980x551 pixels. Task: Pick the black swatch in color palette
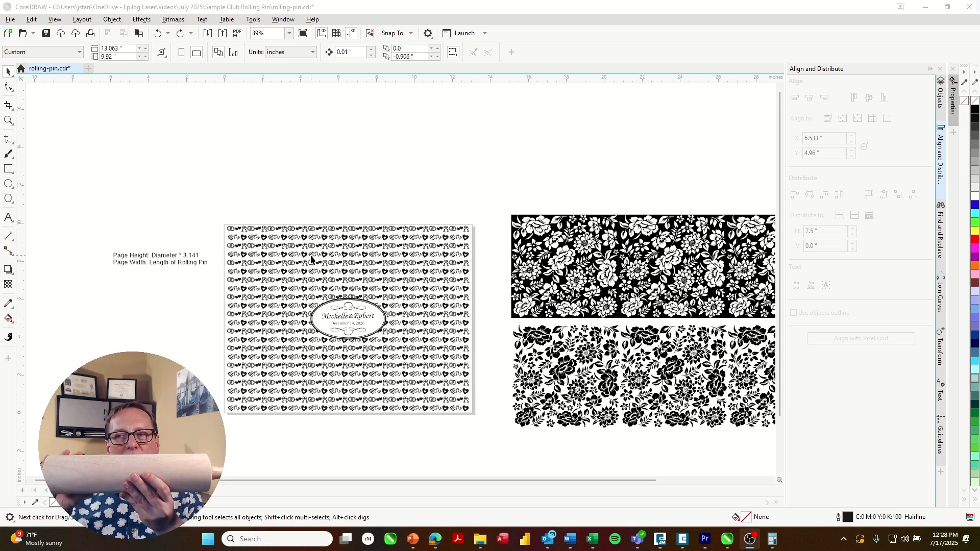(975, 110)
